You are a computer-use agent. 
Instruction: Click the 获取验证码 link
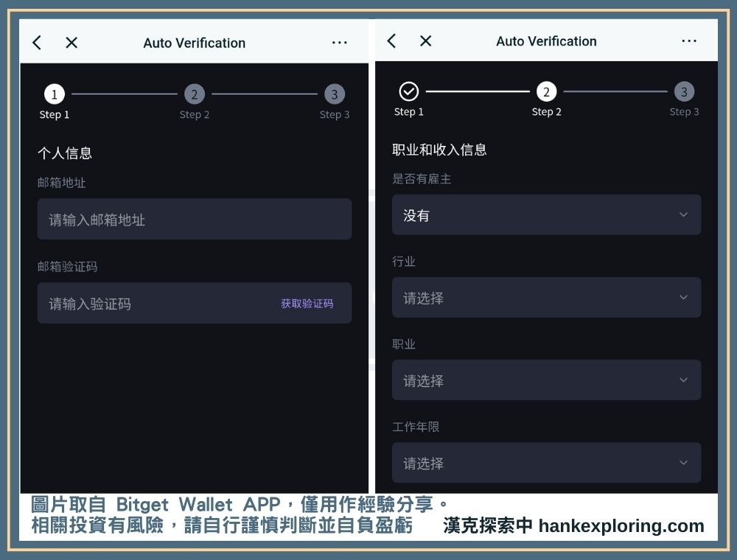[x=307, y=303]
